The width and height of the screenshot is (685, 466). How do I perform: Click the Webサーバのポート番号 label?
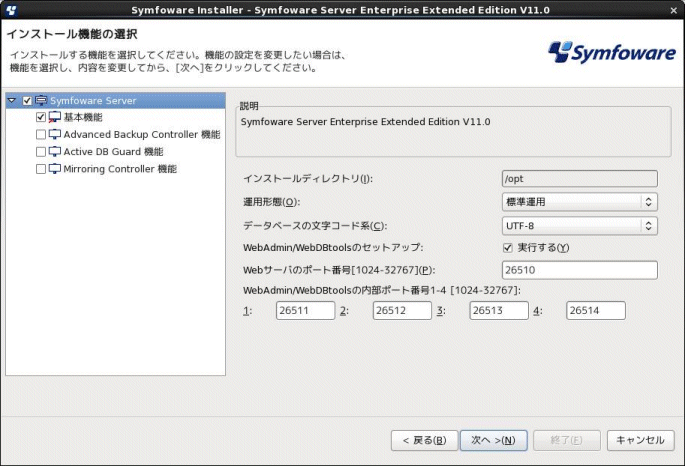coord(339,270)
